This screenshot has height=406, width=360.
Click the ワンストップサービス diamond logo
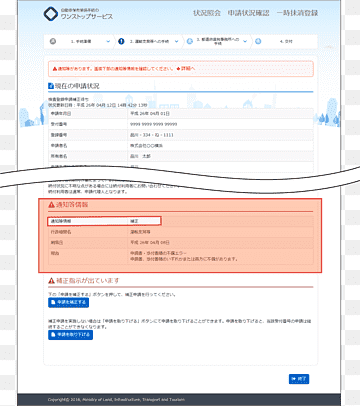pos(51,14)
